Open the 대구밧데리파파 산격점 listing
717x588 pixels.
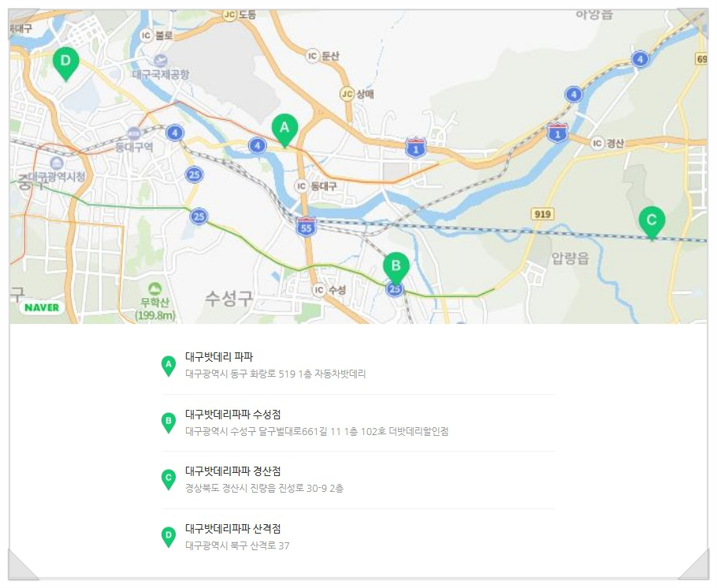pyautogui.click(x=232, y=529)
